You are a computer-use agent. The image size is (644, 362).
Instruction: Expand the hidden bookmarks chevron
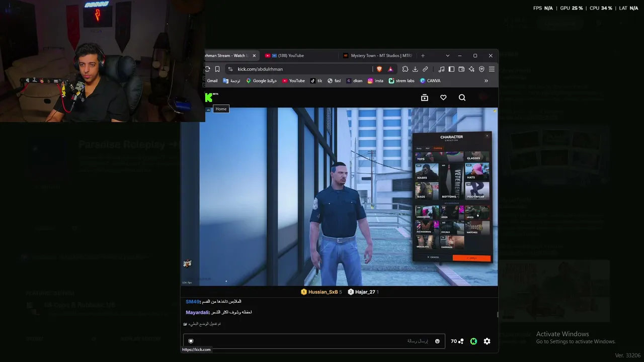[486, 80]
